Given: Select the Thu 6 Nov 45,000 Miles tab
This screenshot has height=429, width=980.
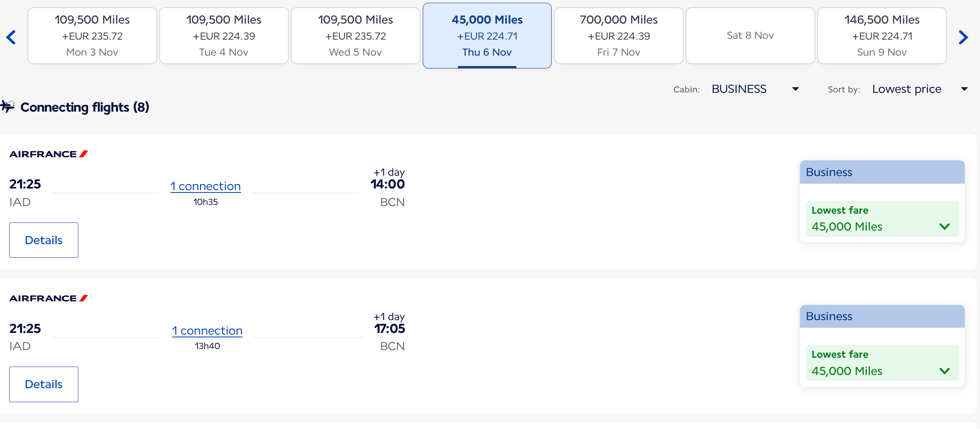Looking at the screenshot, I should click(487, 36).
